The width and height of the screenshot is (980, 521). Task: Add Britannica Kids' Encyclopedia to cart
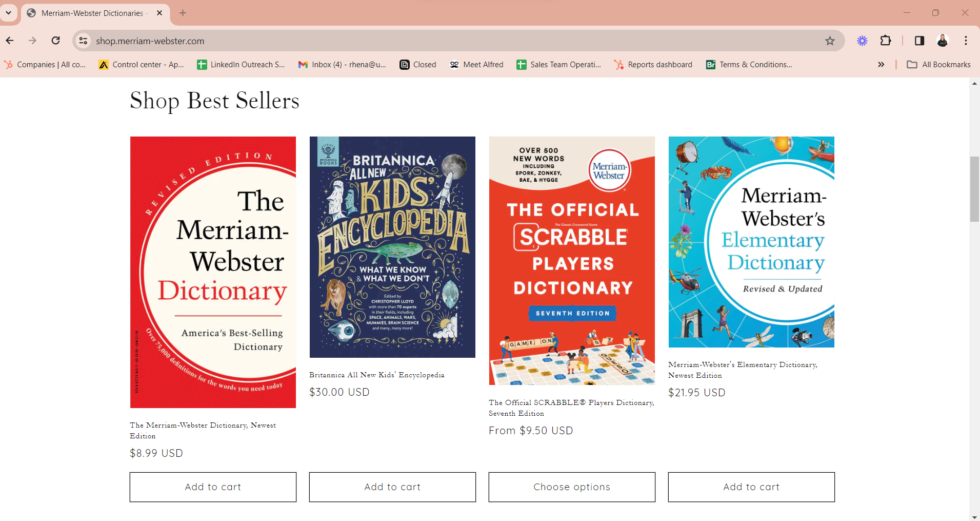click(x=392, y=487)
